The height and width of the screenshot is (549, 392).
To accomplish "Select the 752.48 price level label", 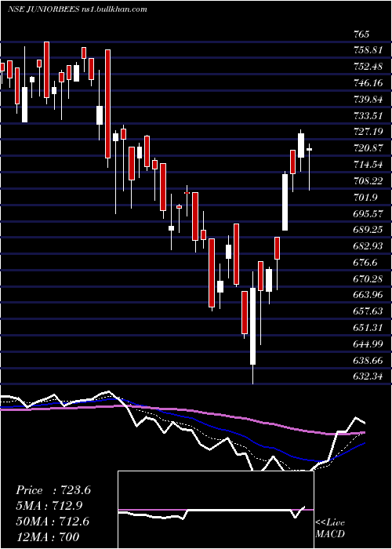I will (368, 67).
